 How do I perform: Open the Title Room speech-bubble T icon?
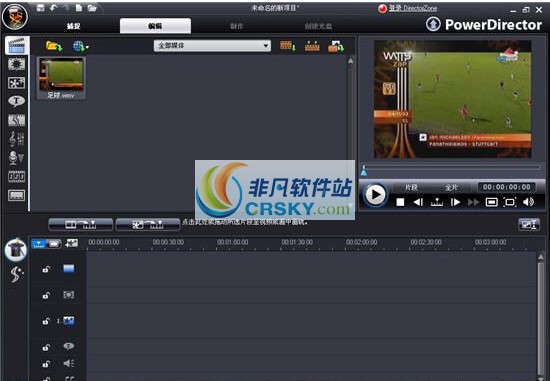pos(16,101)
